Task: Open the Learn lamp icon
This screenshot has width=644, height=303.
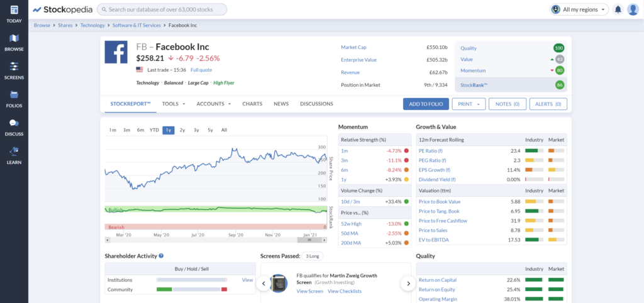Action: click(x=14, y=151)
